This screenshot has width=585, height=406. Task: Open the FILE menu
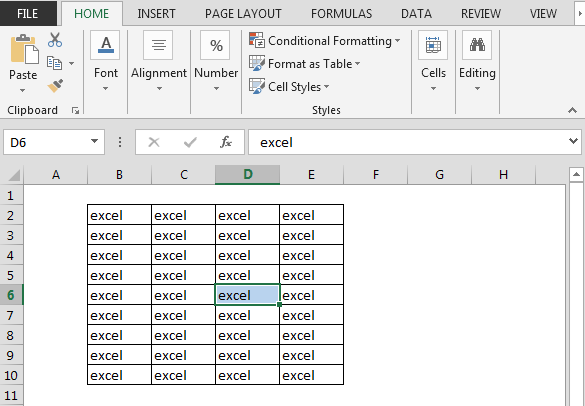pyautogui.click(x=28, y=14)
